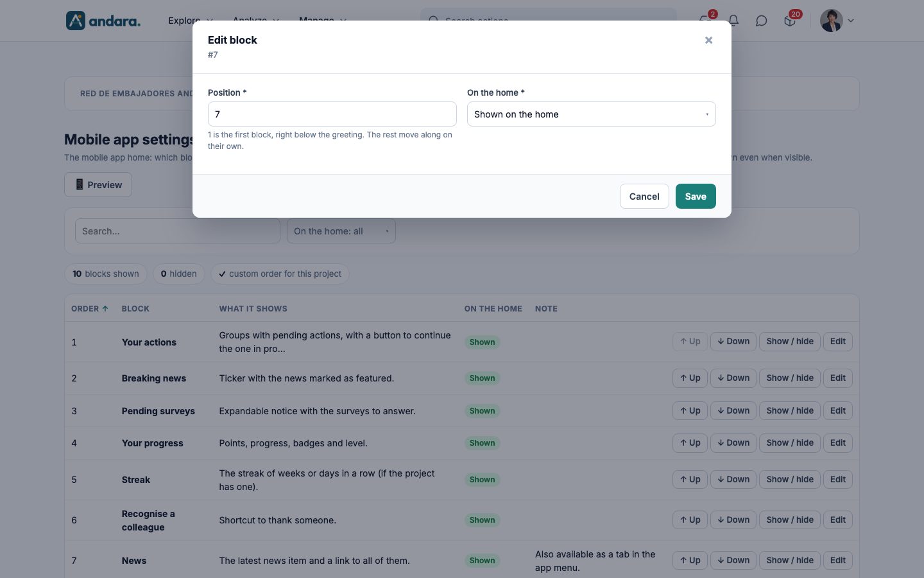Click the Pending surveys block name
The height and width of the screenshot is (578, 924).
(x=158, y=411)
